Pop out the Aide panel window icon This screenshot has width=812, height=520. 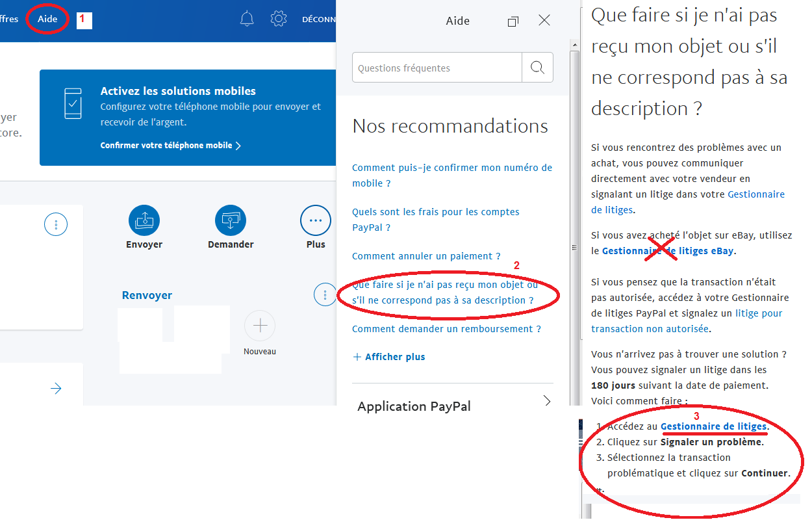point(513,21)
